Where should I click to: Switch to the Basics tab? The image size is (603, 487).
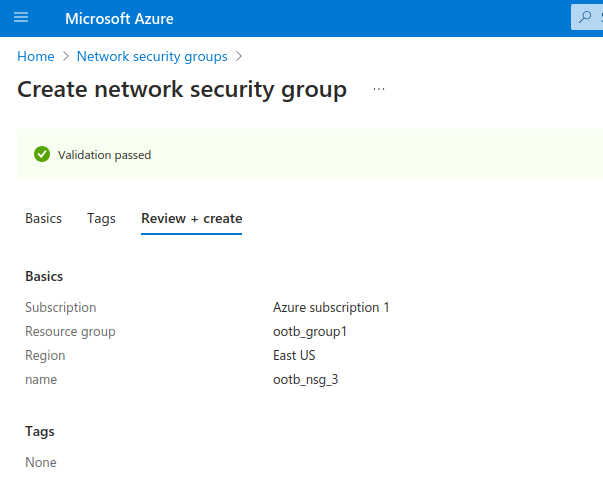coord(43,218)
